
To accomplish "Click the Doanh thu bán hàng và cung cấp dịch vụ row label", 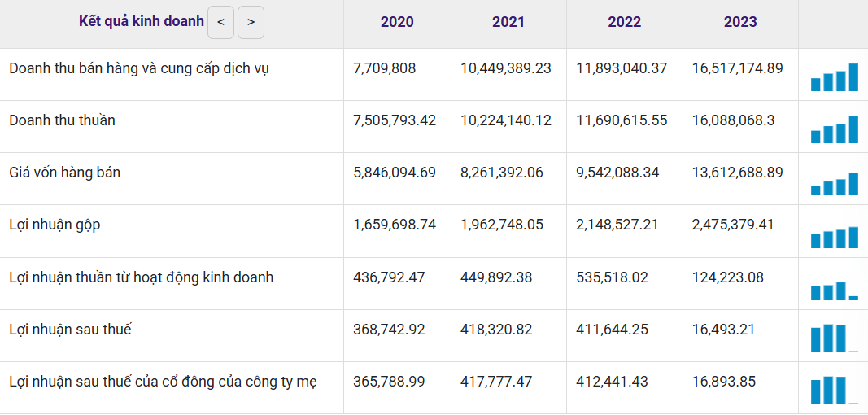I will coord(139,69).
